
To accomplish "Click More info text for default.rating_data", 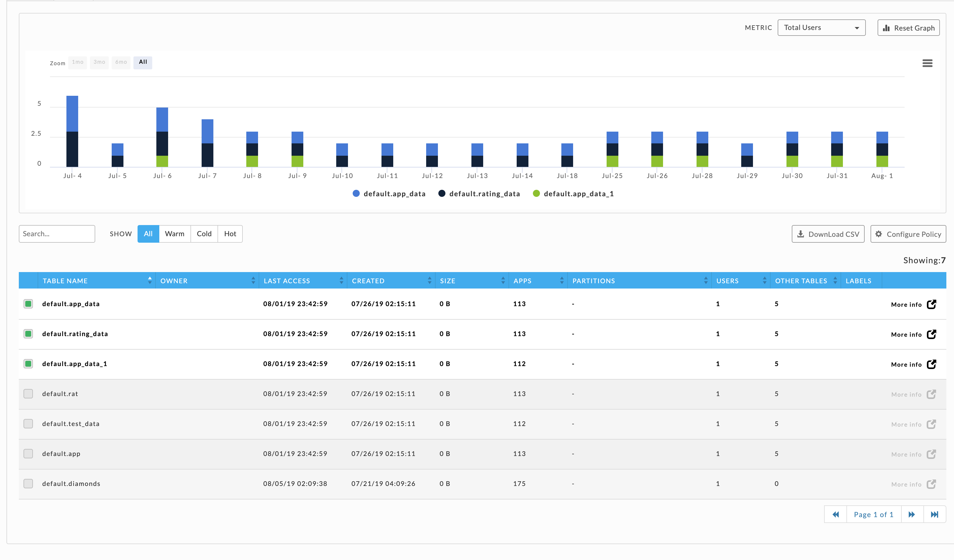I will click(906, 334).
